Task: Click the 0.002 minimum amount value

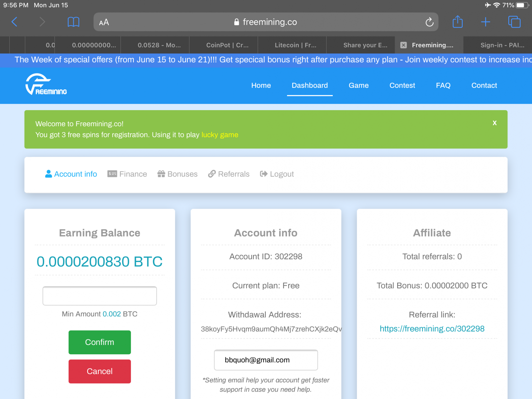Action: click(x=112, y=314)
